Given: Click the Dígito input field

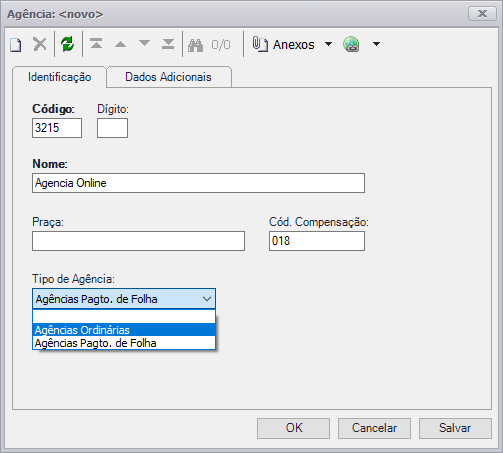Looking at the screenshot, I should [x=112, y=128].
